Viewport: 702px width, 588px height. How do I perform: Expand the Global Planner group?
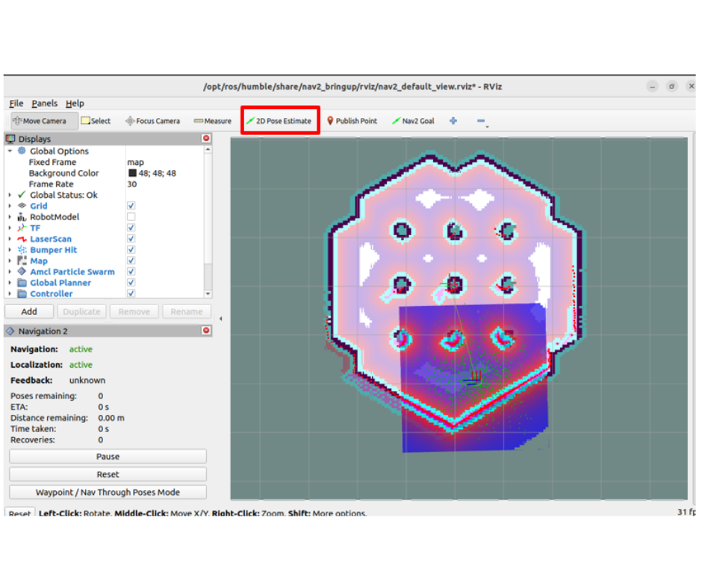(x=10, y=283)
